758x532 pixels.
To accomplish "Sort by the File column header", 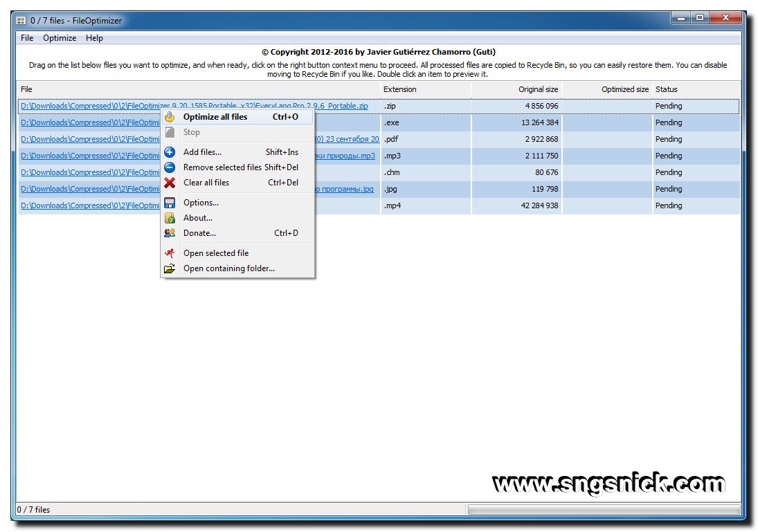I will (199, 89).
